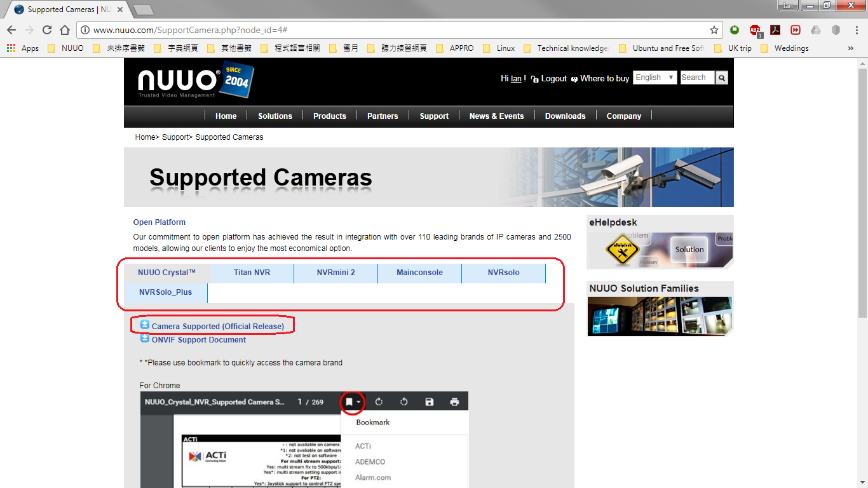Open the AdBlock Plus extension icon
This screenshot has height=488, width=868.
754,30
